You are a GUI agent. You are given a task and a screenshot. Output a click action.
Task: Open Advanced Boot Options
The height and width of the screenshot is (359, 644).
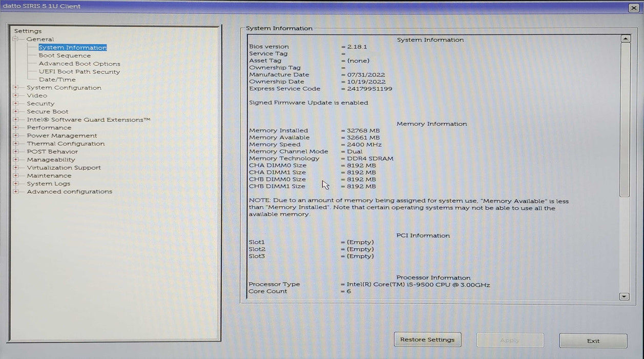click(x=79, y=64)
